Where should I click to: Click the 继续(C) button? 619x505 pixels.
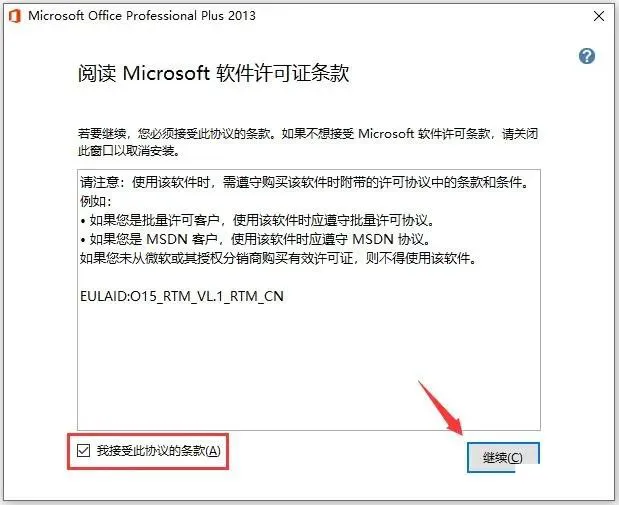click(503, 457)
